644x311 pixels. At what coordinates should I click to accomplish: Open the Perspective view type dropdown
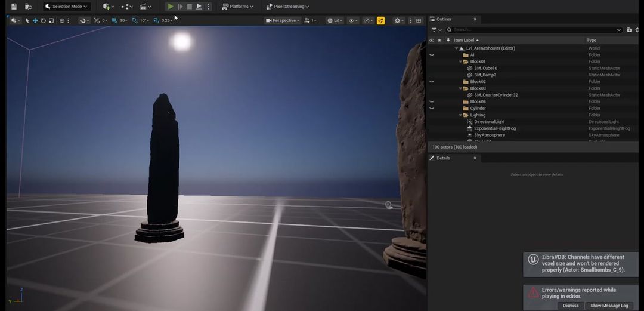point(283,20)
